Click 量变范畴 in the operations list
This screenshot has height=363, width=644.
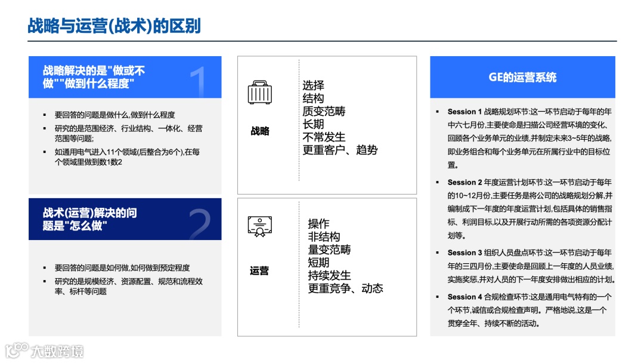point(329,250)
